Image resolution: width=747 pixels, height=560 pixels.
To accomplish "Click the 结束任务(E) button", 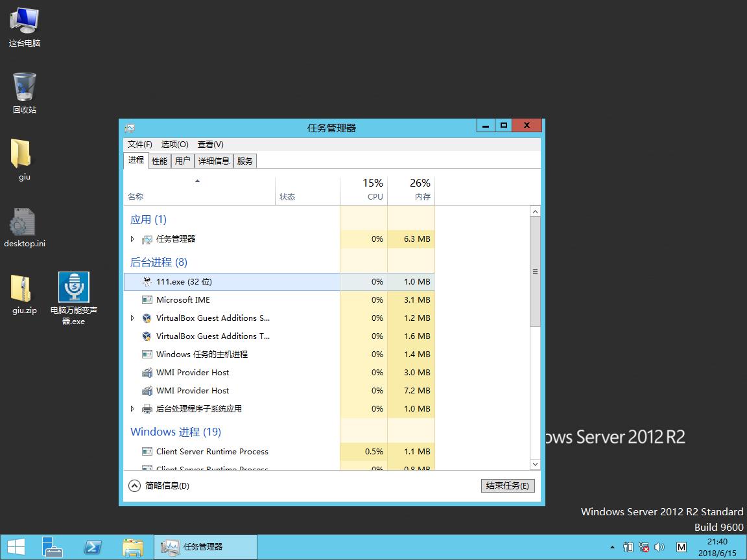I will click(x=507, y=485).
